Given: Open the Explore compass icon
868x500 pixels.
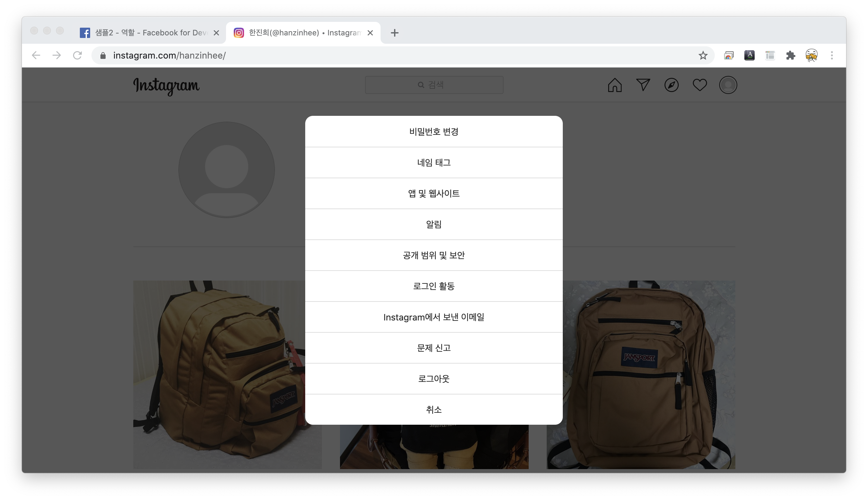Looking at the screenshot, I should 671,85.
